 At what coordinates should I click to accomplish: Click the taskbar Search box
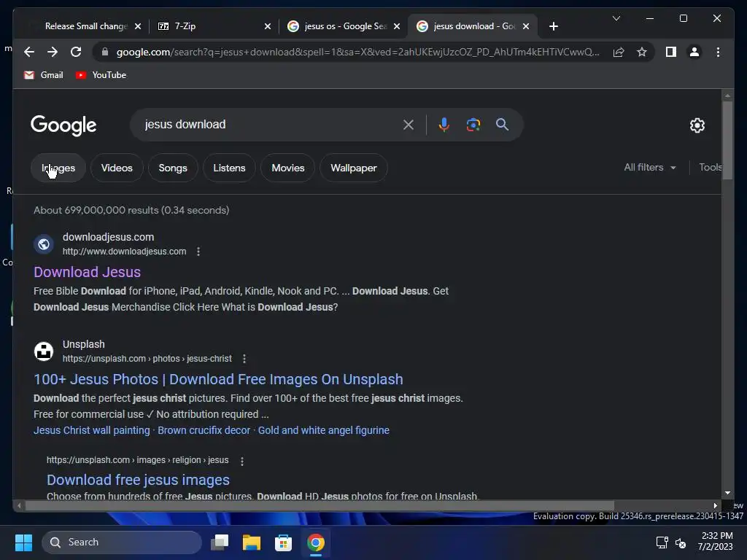122,542
